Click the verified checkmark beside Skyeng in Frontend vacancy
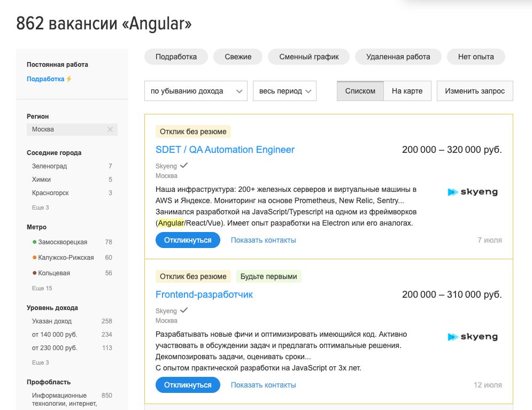This screenshot has width=532, height=410. tap(184, 310)
